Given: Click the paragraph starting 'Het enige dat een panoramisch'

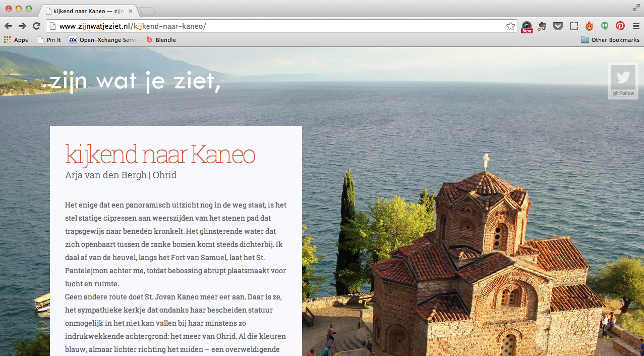Looking at the screenshot, I should click(x=176, y=244).
